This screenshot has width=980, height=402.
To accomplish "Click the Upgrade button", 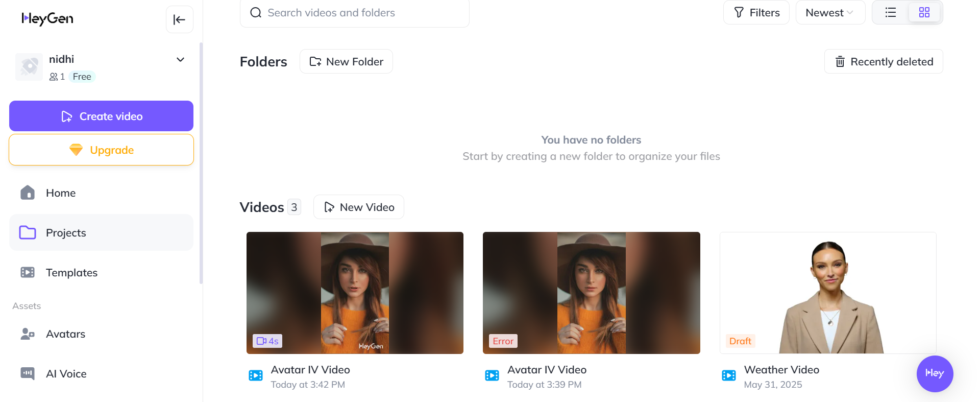I will click(x=101, y=150).
